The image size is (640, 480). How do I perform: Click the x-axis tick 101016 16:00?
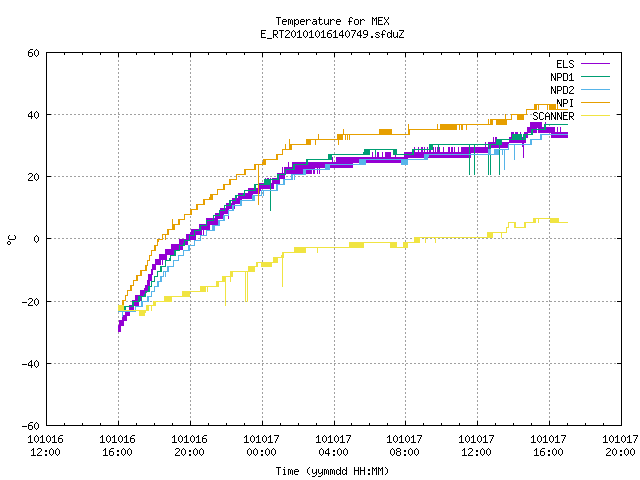117,446
